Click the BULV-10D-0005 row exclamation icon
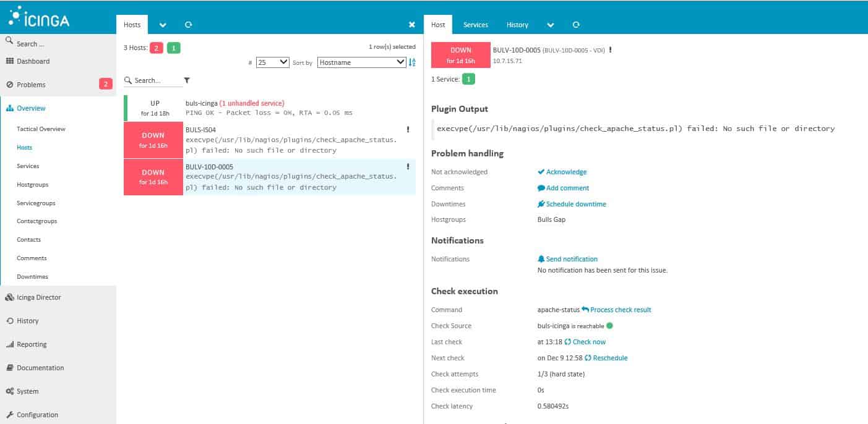Screen dimensions: 868x424 (x=408, y=166)
